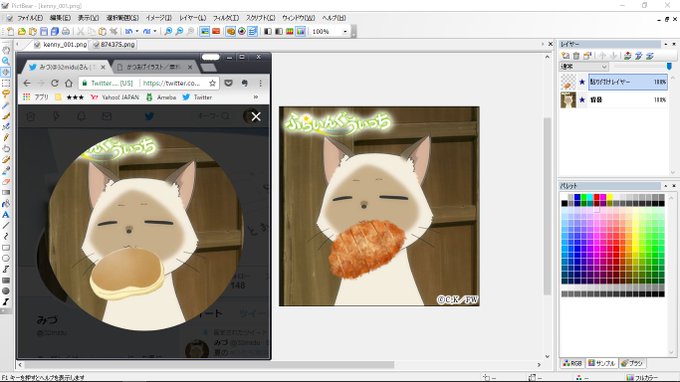This screenshot has height=382, width=680.
Task: Open the Layer menu
Action: pyautogui.click(x=193, y=18)
